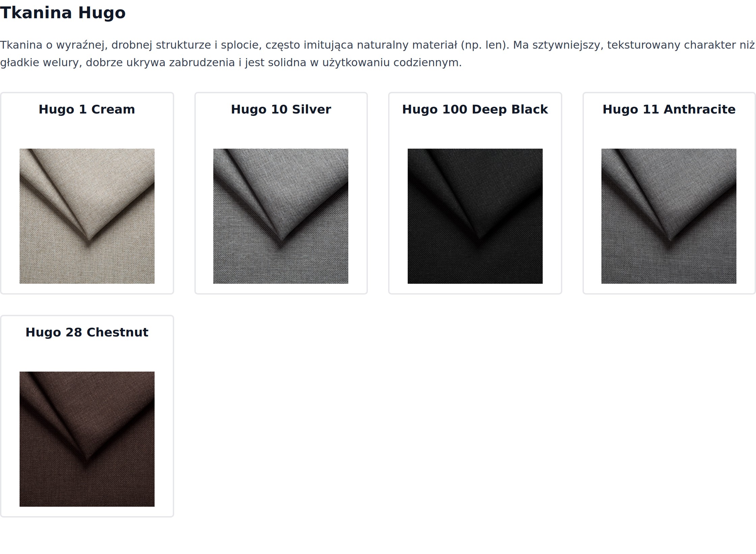Click the fabric description paragraph text
Viewport: 756px width, 554px height.
click(377, 54)
